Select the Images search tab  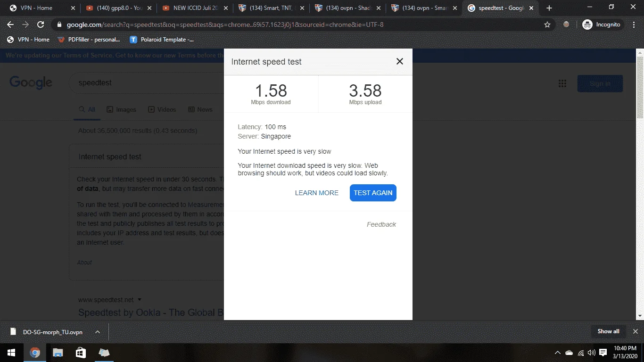pyautogui.click(x=121, y=109)
